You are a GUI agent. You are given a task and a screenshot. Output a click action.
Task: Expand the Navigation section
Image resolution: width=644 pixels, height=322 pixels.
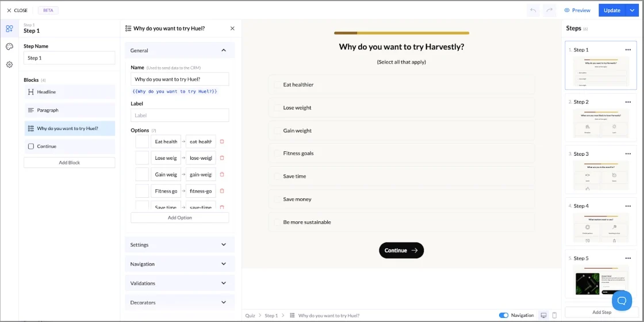(x=180, y=264)
